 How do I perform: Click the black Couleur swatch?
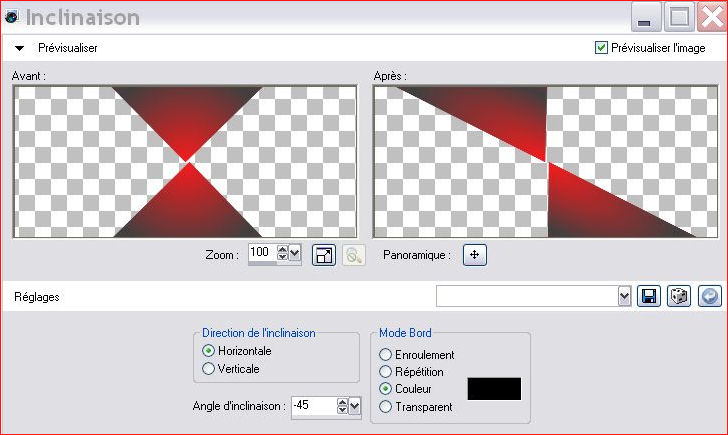click(x=494, y=389)
